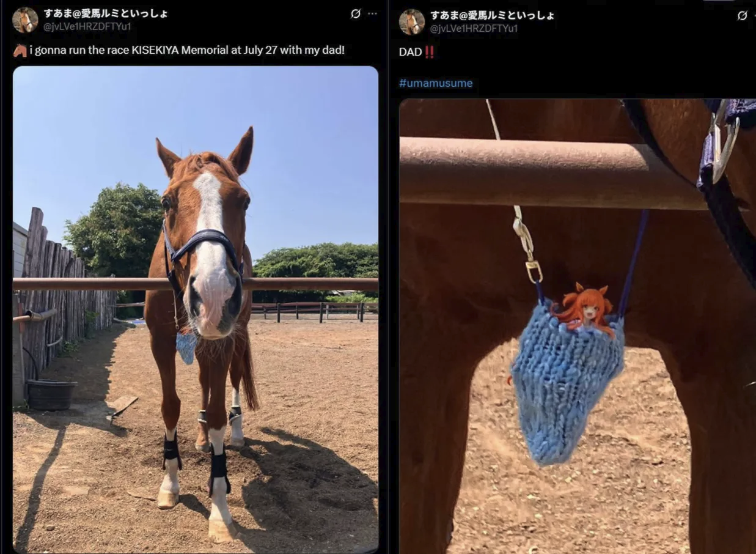This screenshot has width=756, height=554.
Task: Click the Grok icon on the DAD tweet
Action: [x=743, y=15]
